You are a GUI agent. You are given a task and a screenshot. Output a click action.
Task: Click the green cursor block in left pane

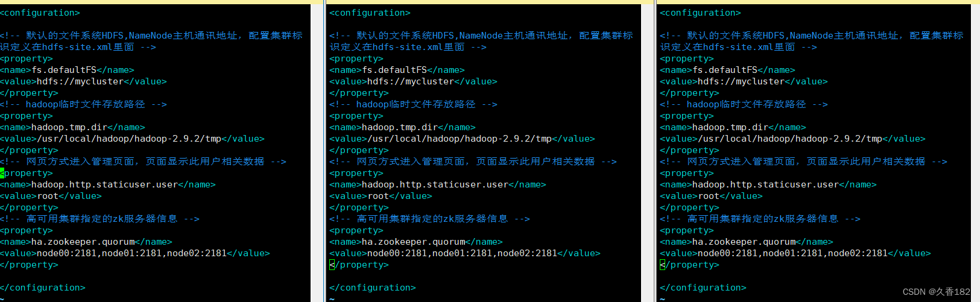click(x=2, y=173)
